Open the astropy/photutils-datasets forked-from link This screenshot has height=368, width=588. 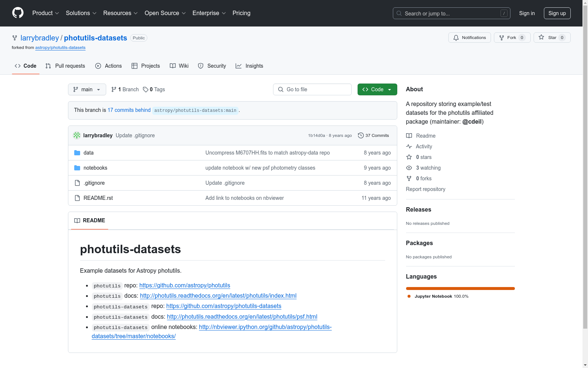pos(60,47)
